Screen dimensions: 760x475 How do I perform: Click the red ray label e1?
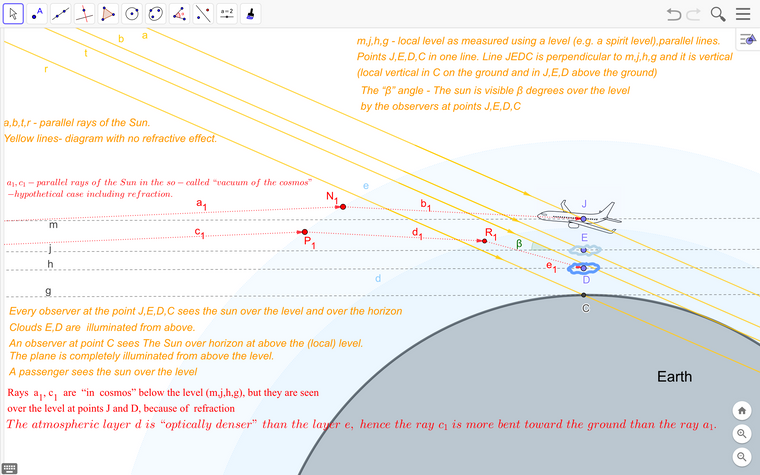552,267
